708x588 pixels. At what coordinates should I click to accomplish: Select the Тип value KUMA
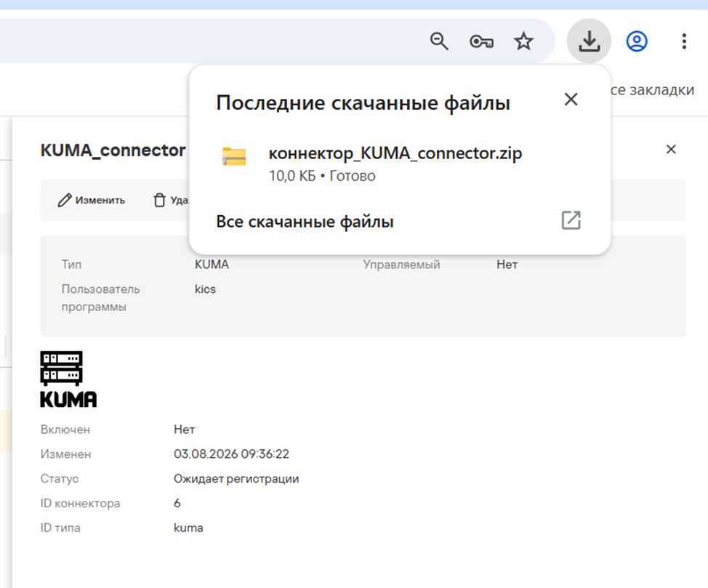212,264
